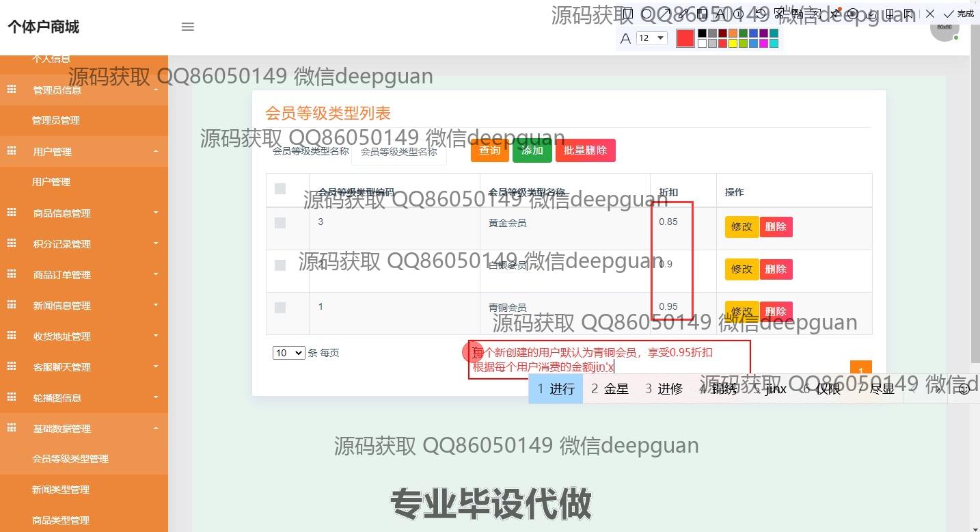Select the rectangle annotation tool

pos(629,14)
